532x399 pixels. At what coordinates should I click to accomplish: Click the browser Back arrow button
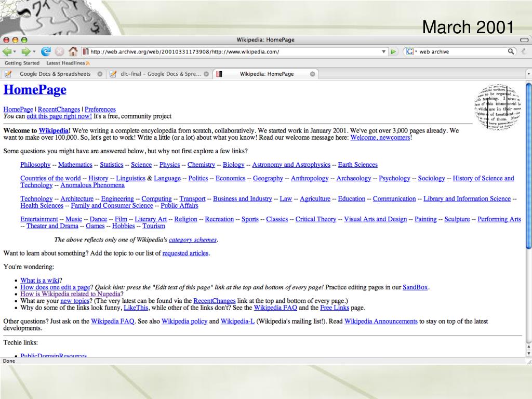click(7, 51)
